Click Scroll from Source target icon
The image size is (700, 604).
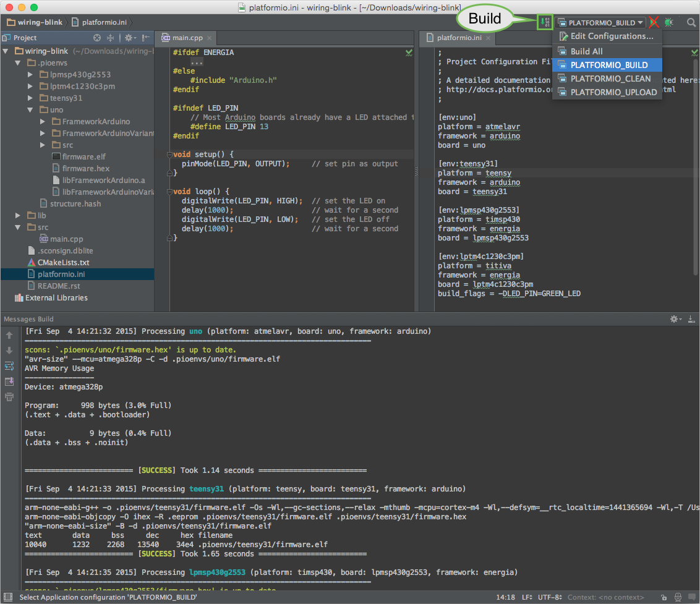click(97, 38)
